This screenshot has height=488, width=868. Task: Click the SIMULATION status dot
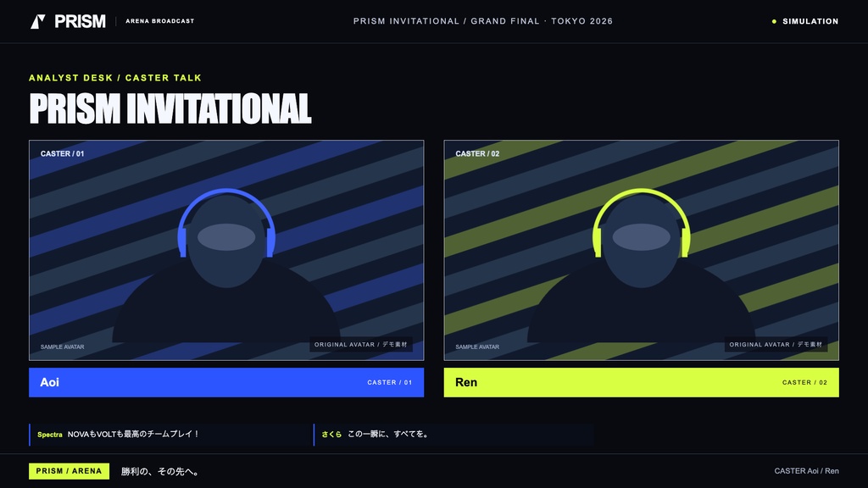(x=774, y=21)
